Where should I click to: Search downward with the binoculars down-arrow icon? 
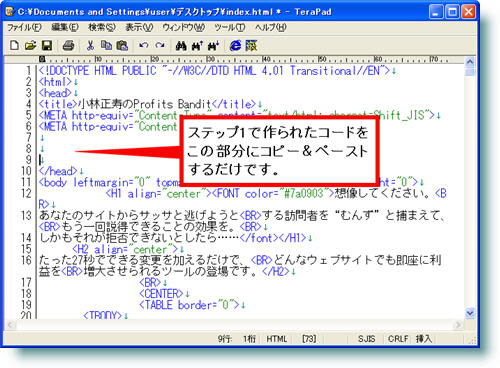(x=213, y=45)
